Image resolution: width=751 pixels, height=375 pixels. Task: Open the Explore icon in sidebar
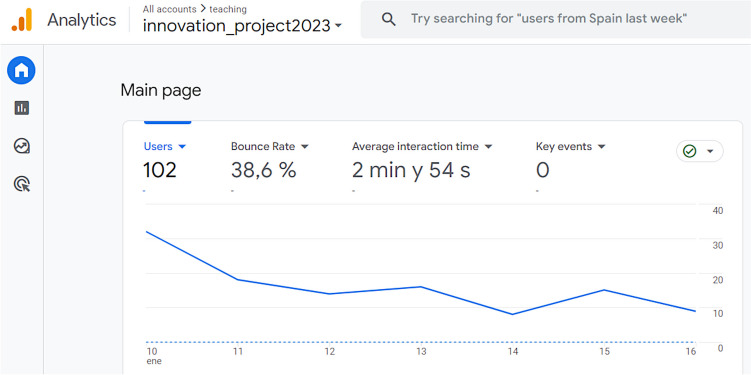(x=22, y=146)
